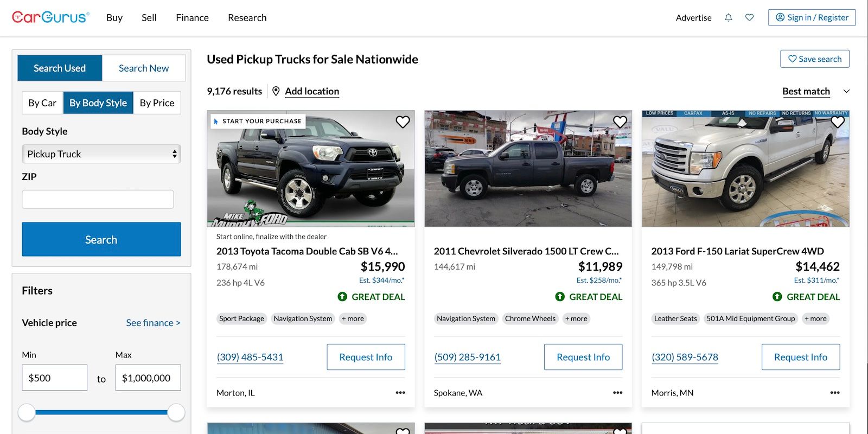Open the See finance link

click(154, 322)
